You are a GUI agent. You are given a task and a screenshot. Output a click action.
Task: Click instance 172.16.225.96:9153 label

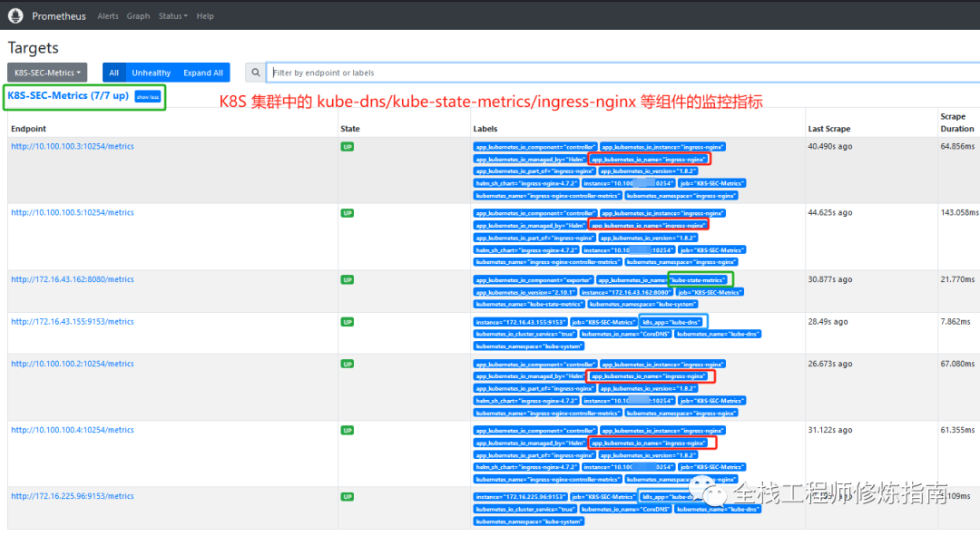pyautogui.click(x=520, y=497)
